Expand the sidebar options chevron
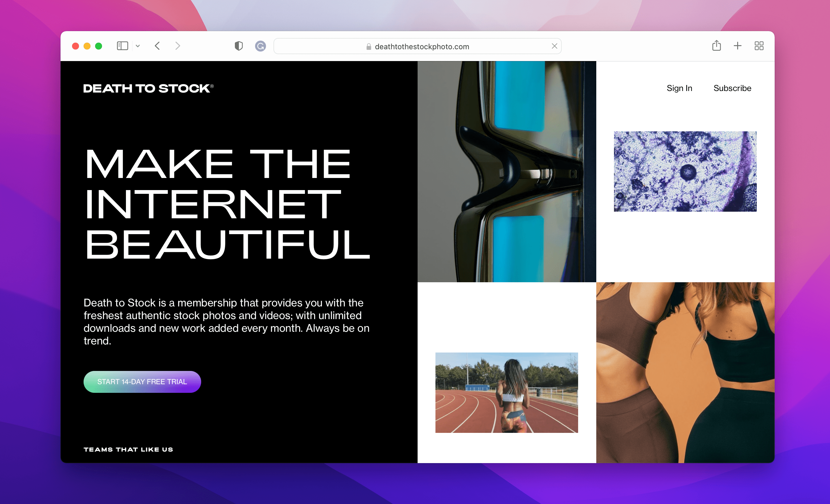 pos(137,46)
